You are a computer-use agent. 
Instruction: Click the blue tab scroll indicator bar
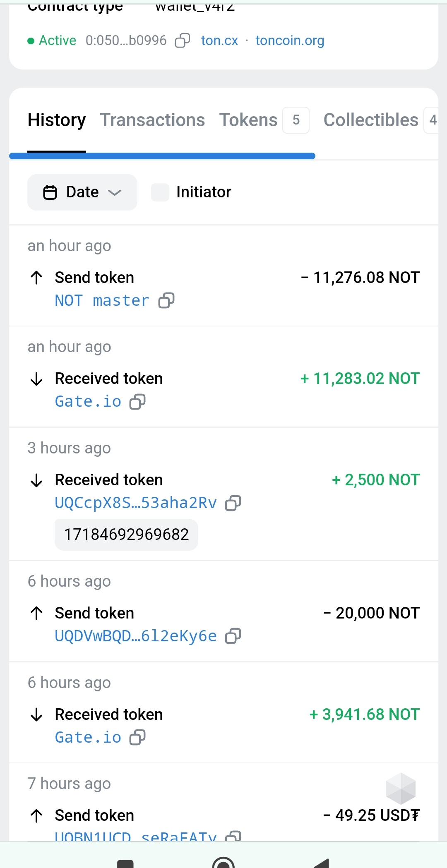point(162,156)
